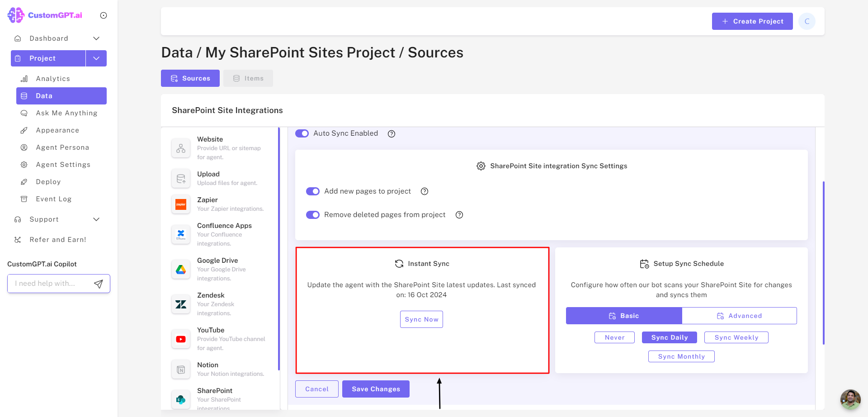Viewport: 868px width, 417px height.
Task: Click the SharePoint integration icon
Action: (x=181, y=400)
